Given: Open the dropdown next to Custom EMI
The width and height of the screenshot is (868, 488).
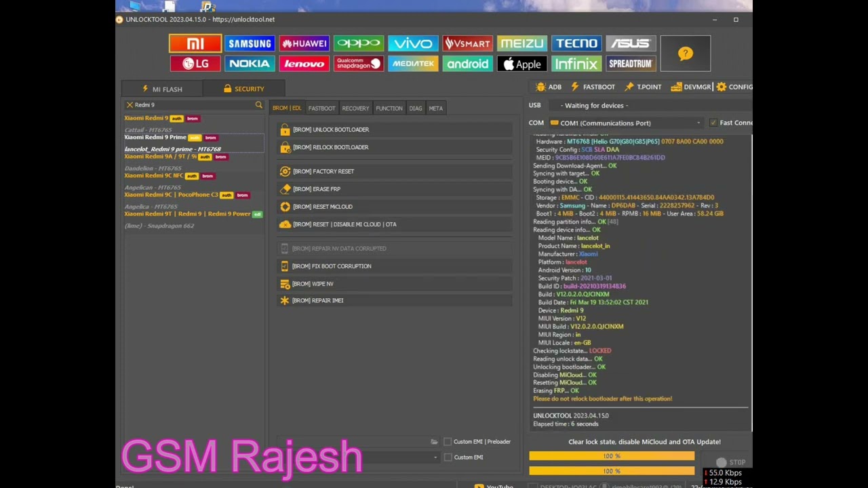Looking at the screenshot, I should pos(435,457).
